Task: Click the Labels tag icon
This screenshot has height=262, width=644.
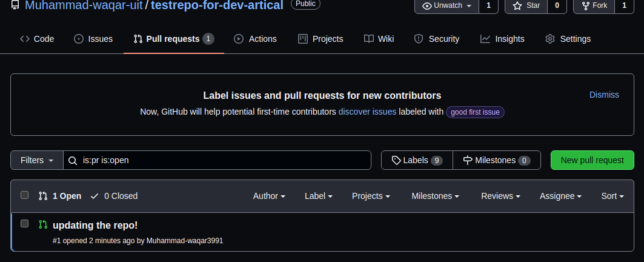Action: 396,160
